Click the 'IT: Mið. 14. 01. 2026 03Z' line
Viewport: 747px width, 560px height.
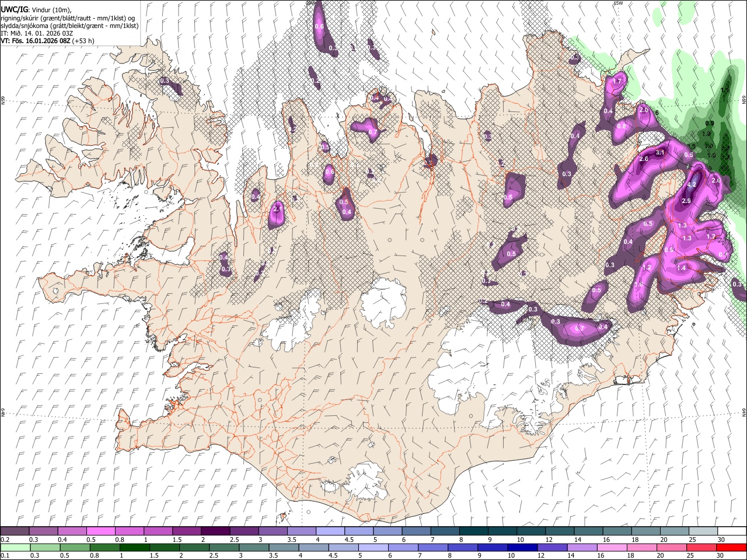coord(36,33)
